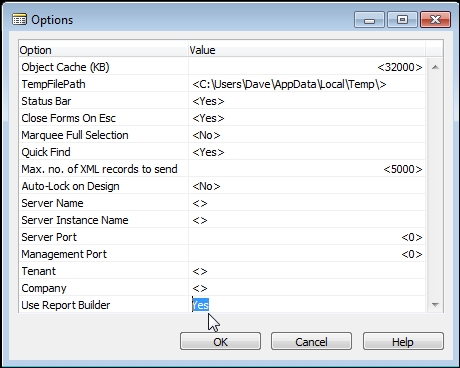Viewport: 460px width, 368px height.
Task: Select the Close Forms On Esc label
Action: [68, 118]
